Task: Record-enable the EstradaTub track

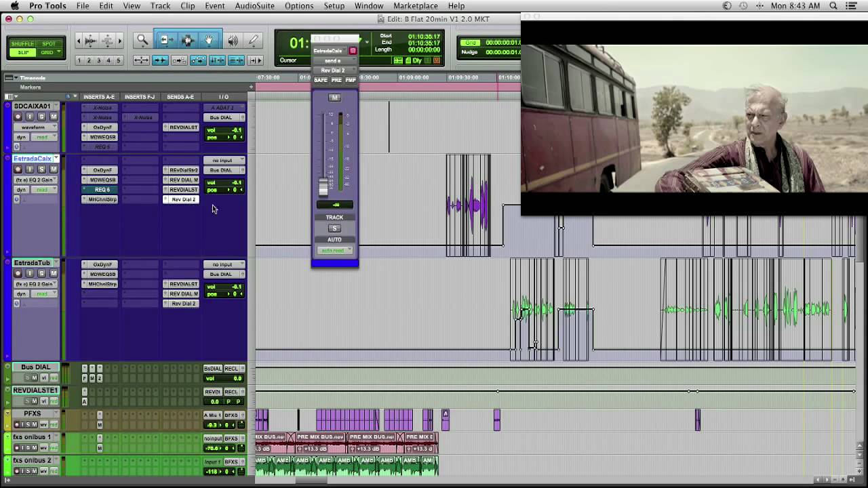Action: 18,273
